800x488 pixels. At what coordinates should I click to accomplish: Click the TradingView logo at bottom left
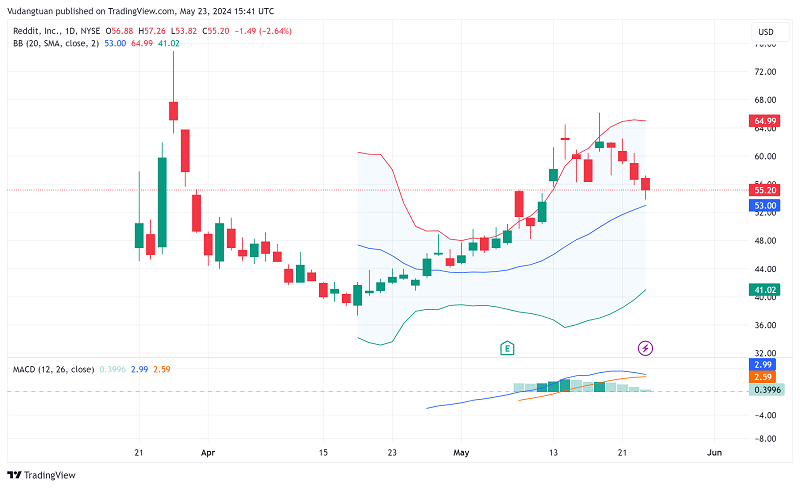42,475
